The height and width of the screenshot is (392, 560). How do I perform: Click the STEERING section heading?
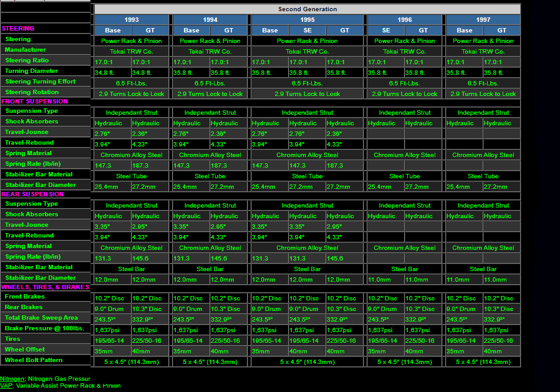click(x=18, y=29)
